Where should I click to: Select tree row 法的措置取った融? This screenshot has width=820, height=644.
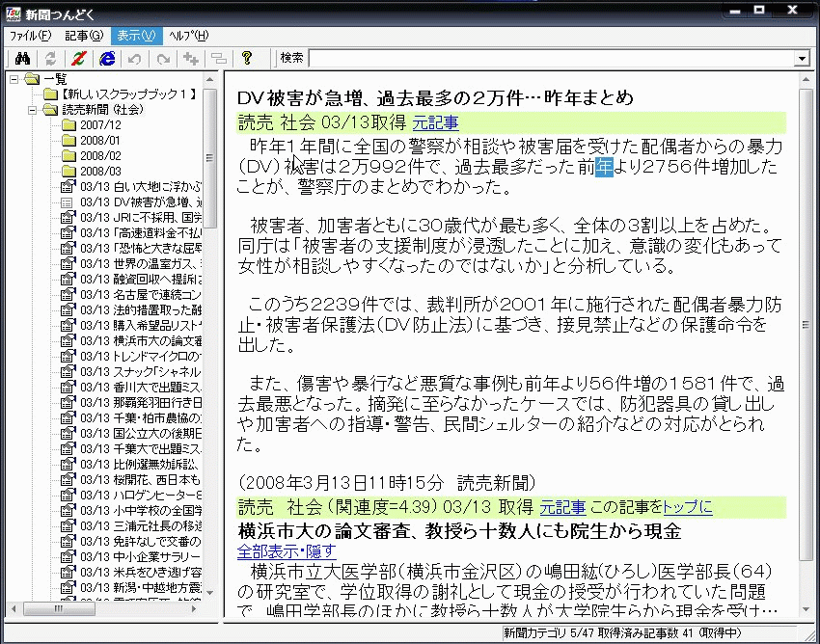141,310
